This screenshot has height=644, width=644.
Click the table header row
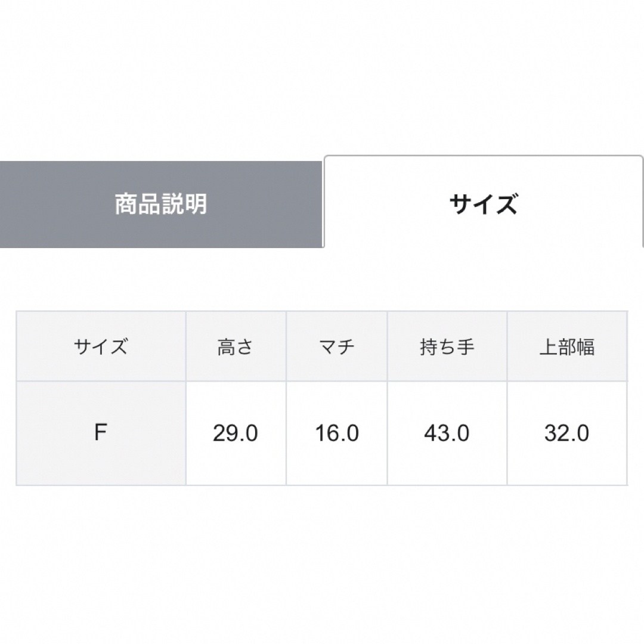pos(322,346)
